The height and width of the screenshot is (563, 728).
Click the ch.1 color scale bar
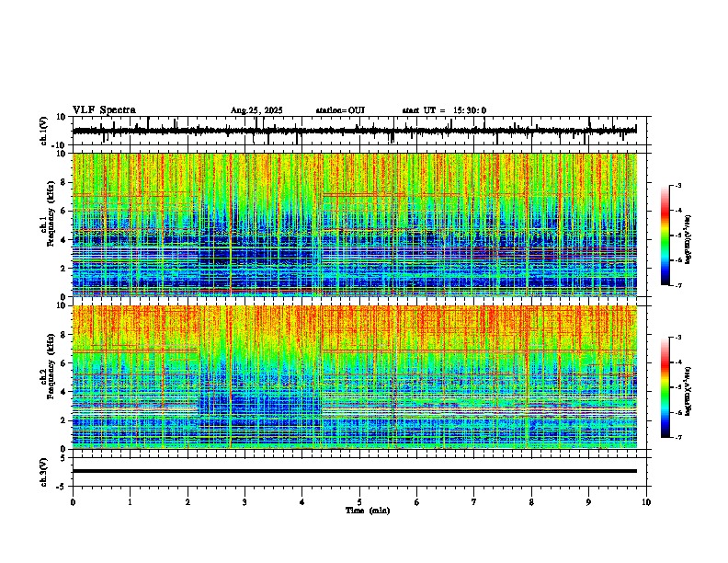tap(665, 236)
